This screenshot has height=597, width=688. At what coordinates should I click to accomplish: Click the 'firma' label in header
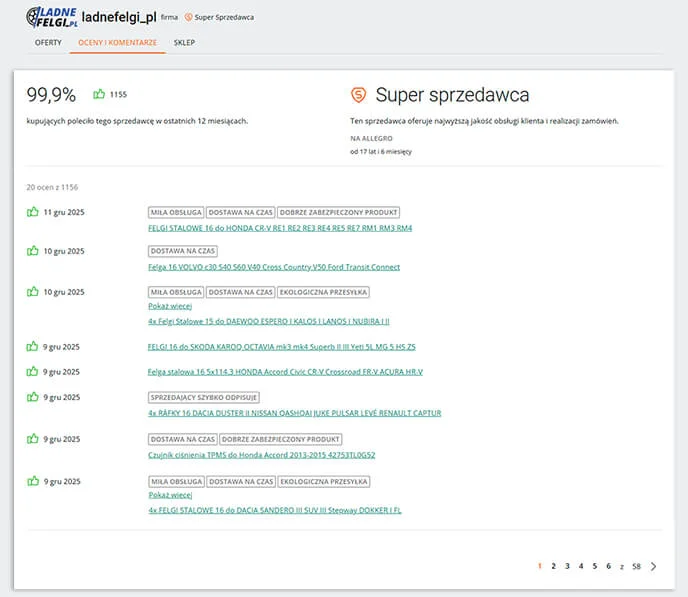tap(169, 17)
